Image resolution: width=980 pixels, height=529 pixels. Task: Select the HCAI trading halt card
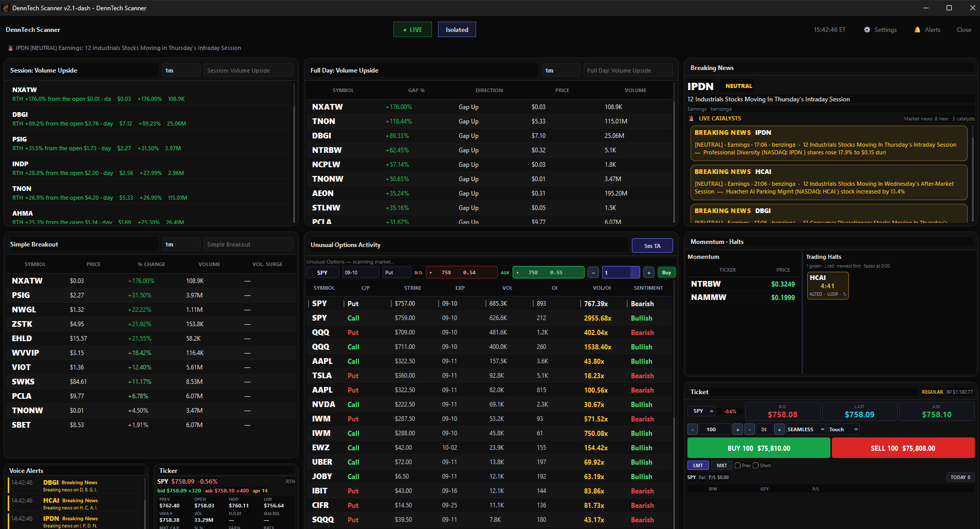point(827,286)
